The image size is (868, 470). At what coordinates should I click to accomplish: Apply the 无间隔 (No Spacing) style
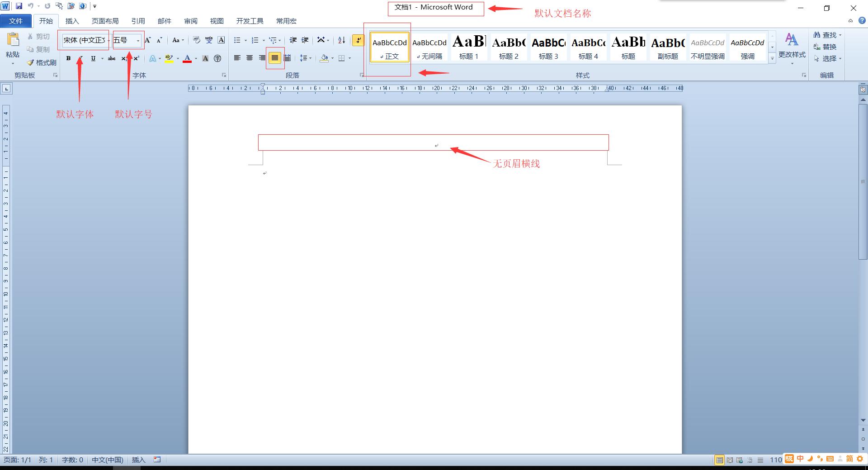429,47
